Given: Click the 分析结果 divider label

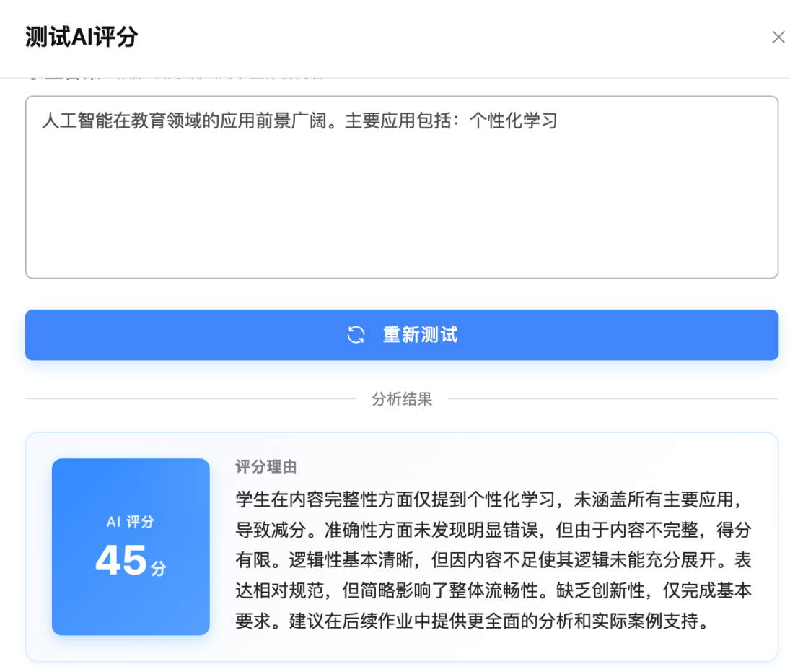Looking at the screenshot, I should click(x=401, y=399).
